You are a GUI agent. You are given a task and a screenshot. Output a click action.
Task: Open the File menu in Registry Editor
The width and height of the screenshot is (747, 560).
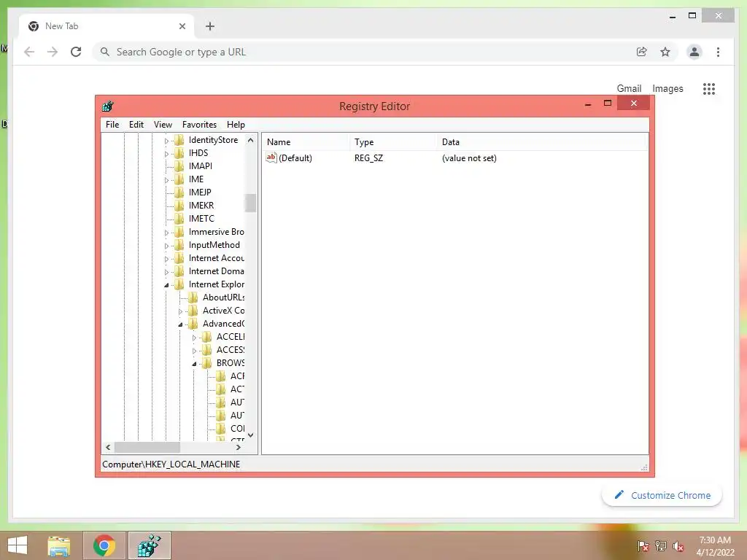pyautogui.click(x=112, y=124)
